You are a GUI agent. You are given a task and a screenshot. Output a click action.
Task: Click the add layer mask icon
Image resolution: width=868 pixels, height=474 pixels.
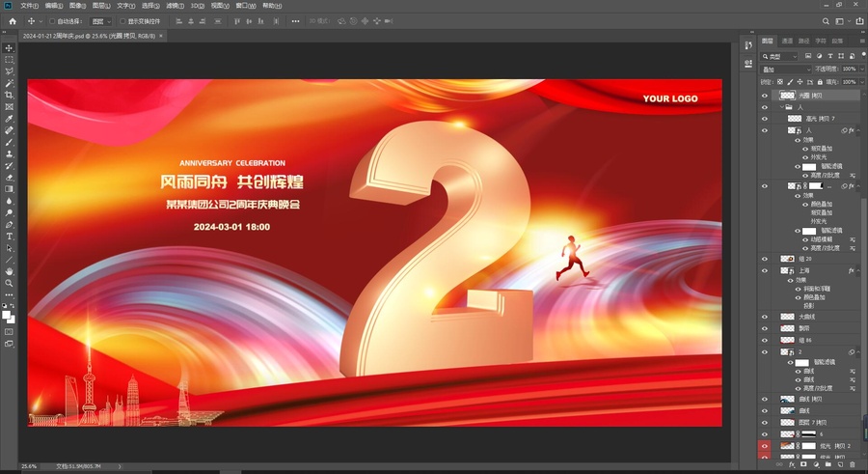803,464
